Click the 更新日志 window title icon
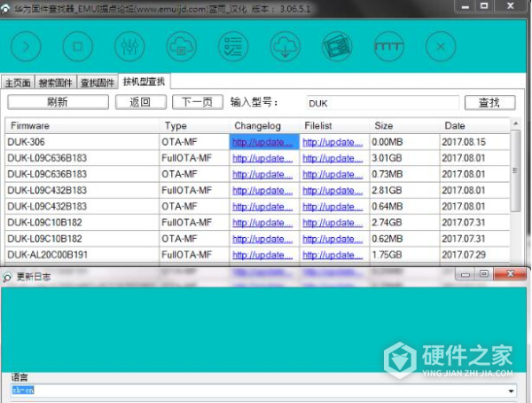Image resolution: width=532 pixels, height=403 pixels. pos(7,277)
